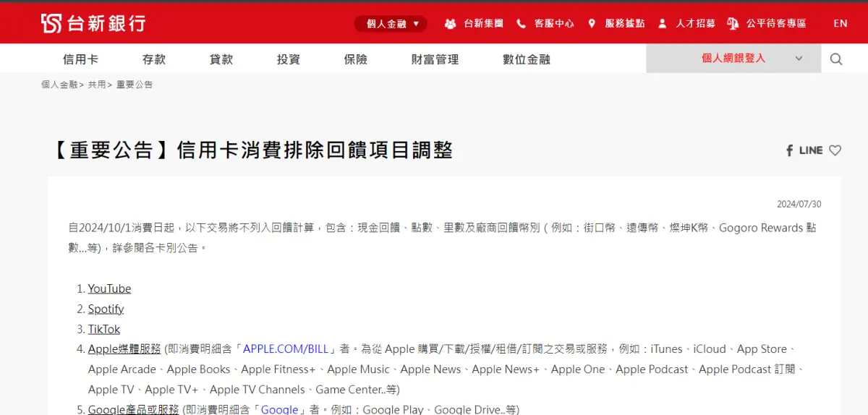This screenshot has height=415, width=868.
Task: Go to 人才招募 link
Action: tap(695, 24)
